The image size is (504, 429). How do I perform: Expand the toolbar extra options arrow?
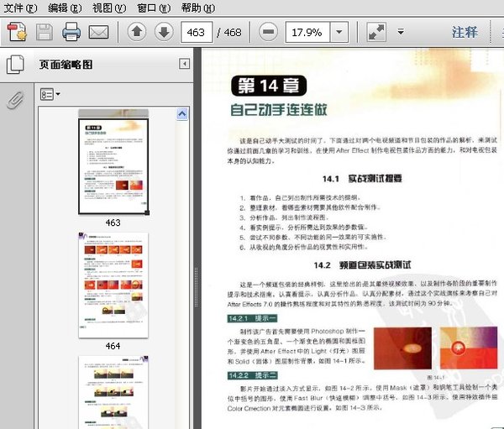401,32
